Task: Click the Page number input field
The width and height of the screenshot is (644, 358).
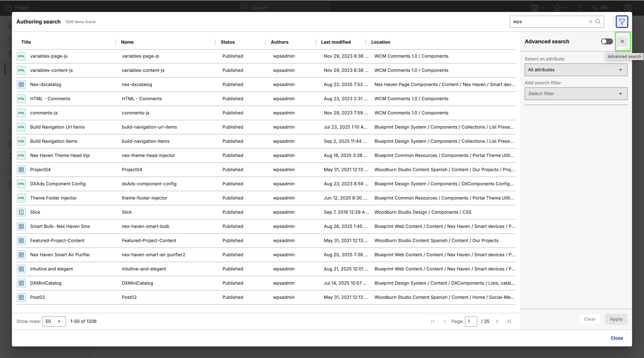Action: (471, 321)
